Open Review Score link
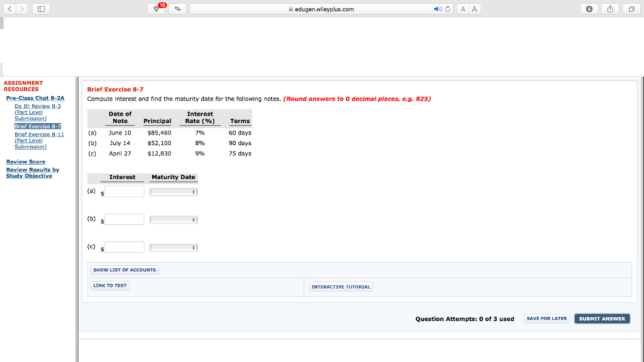The image size is (644, 362). [26, 162]
